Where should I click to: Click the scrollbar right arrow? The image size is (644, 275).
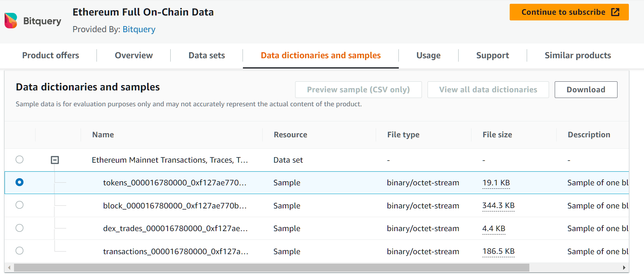click(624, 267)
